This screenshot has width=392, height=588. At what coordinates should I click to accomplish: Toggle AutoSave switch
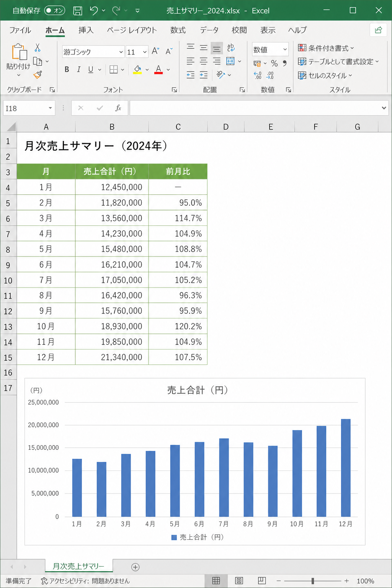click(x=55, y=11)
